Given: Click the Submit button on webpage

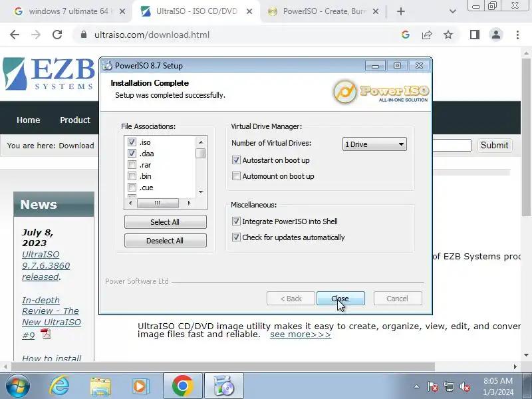Looking at the screenshot, I should point(494,145).
